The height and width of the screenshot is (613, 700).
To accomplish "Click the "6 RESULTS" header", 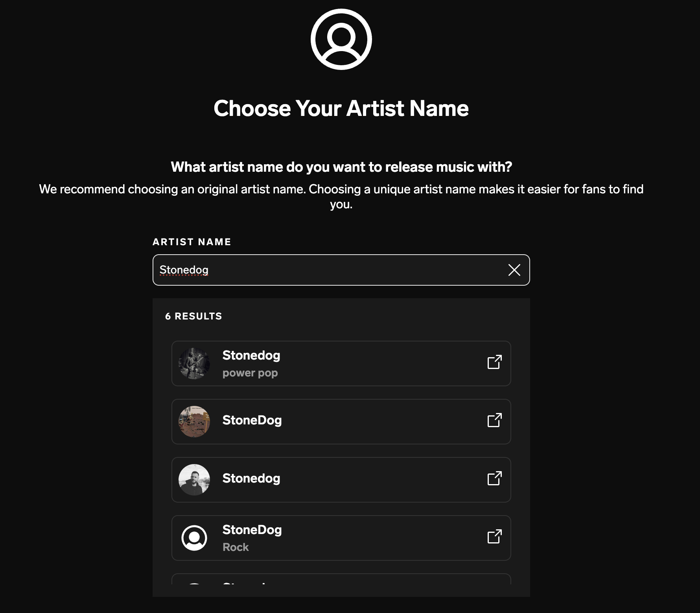I will coord(193,316).
